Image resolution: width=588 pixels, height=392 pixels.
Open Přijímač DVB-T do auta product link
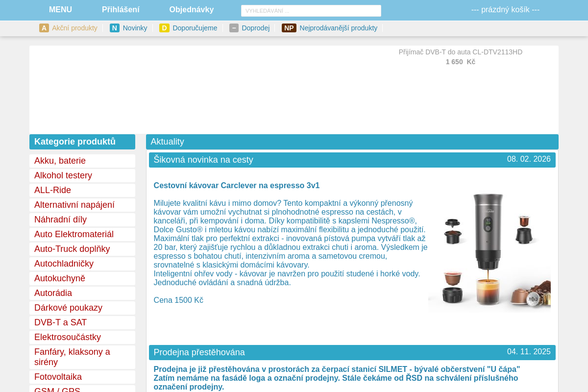(x=460, y=52)
